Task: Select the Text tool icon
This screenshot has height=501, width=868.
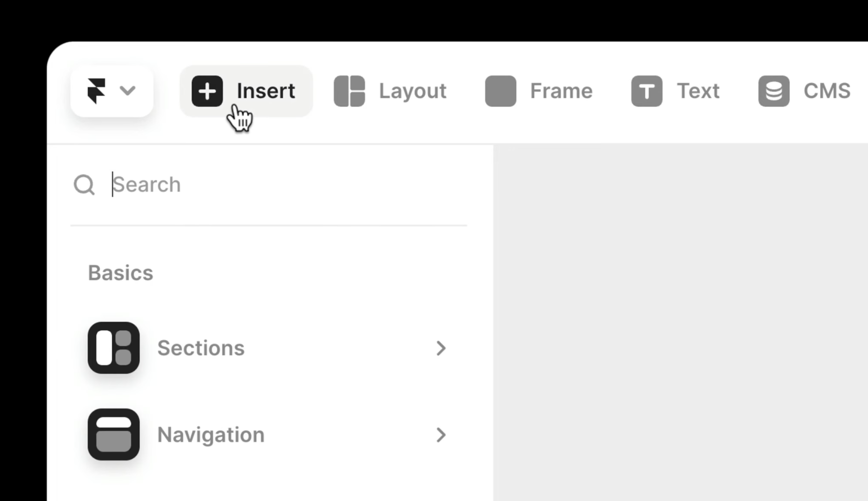Action: 646,91
